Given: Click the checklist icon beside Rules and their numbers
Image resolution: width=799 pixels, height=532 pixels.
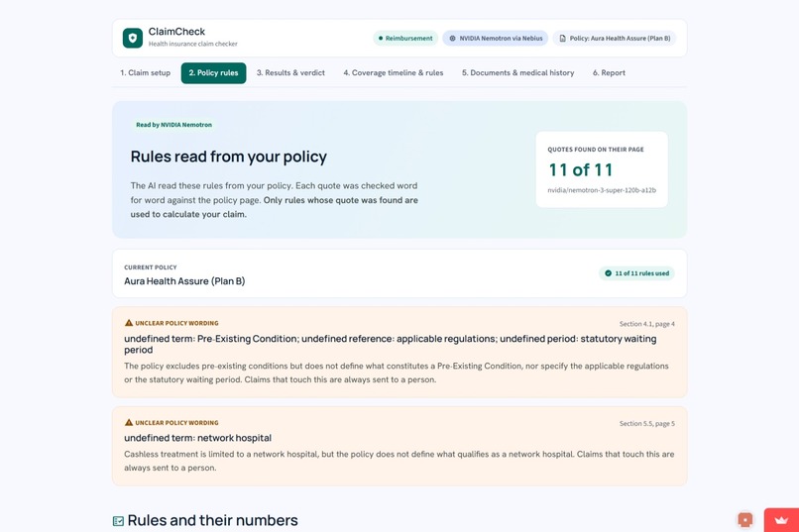Looking at the screenshot, I should 118,521.
